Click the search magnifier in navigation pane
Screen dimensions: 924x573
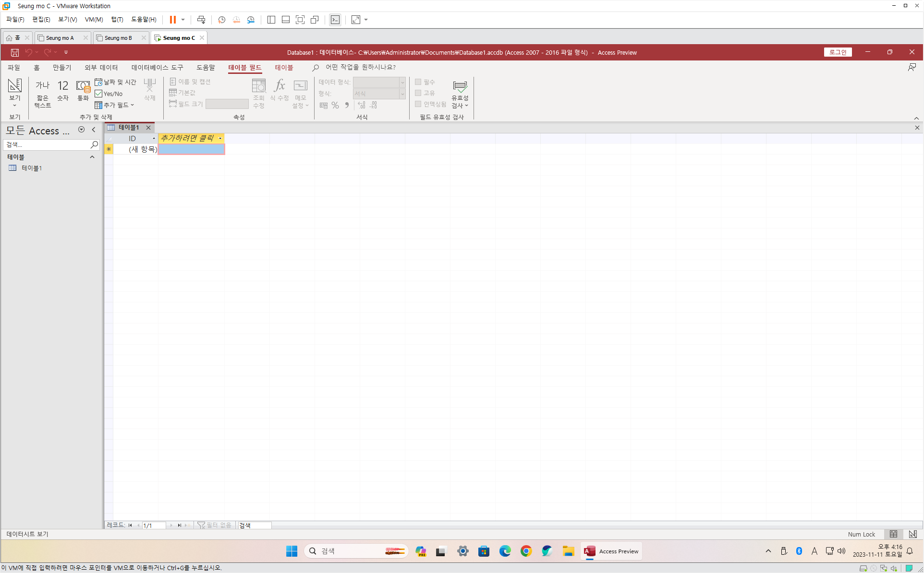(94, 144)
